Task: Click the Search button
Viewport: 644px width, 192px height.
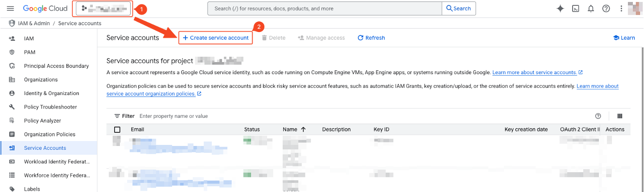Action: tap(459, 8)
